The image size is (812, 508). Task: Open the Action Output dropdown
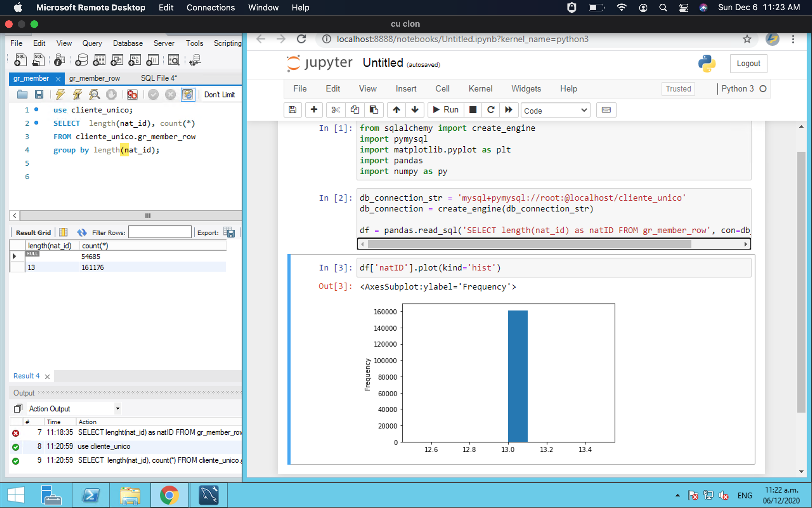[x=118, y=409]
